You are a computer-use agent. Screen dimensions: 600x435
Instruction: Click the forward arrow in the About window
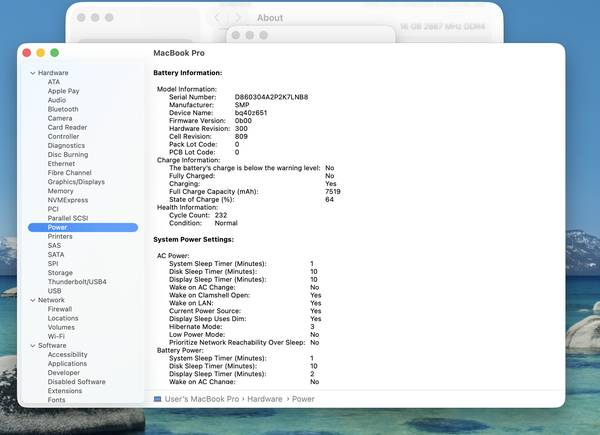click(x=236, y=18)
